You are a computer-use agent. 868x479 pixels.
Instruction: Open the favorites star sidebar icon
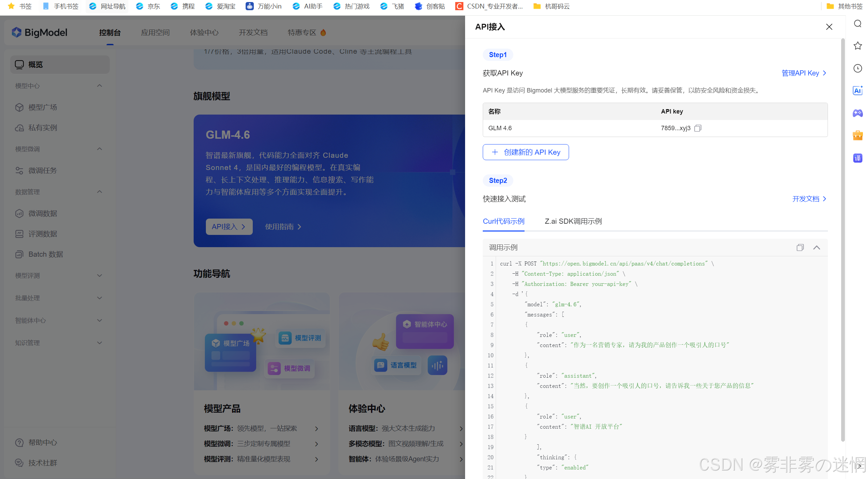click(x=857, y=46)
